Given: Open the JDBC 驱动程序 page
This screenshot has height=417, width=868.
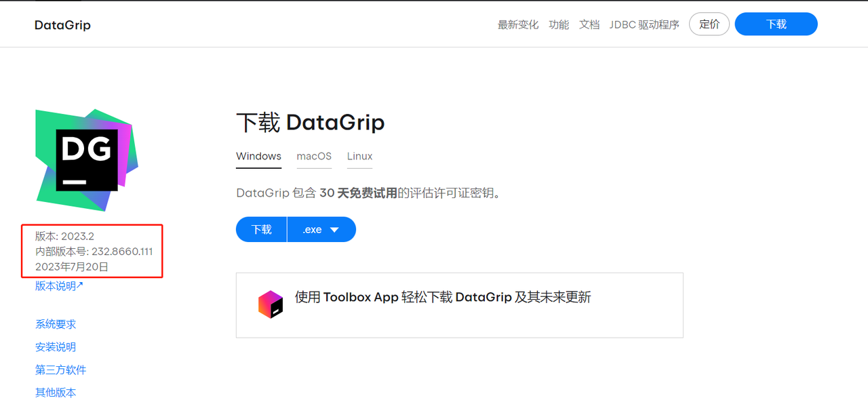Looking at the screenshot, I should [644, 24].
